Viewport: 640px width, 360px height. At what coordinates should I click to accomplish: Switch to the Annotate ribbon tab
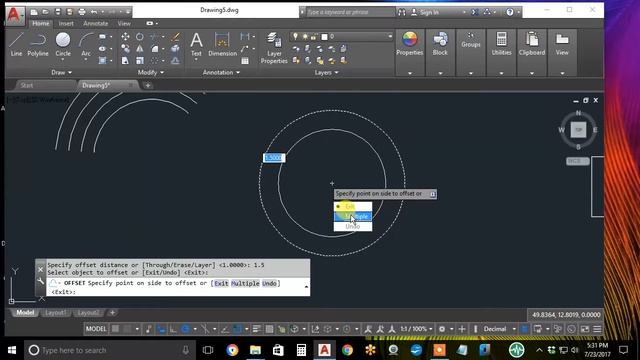96,24
